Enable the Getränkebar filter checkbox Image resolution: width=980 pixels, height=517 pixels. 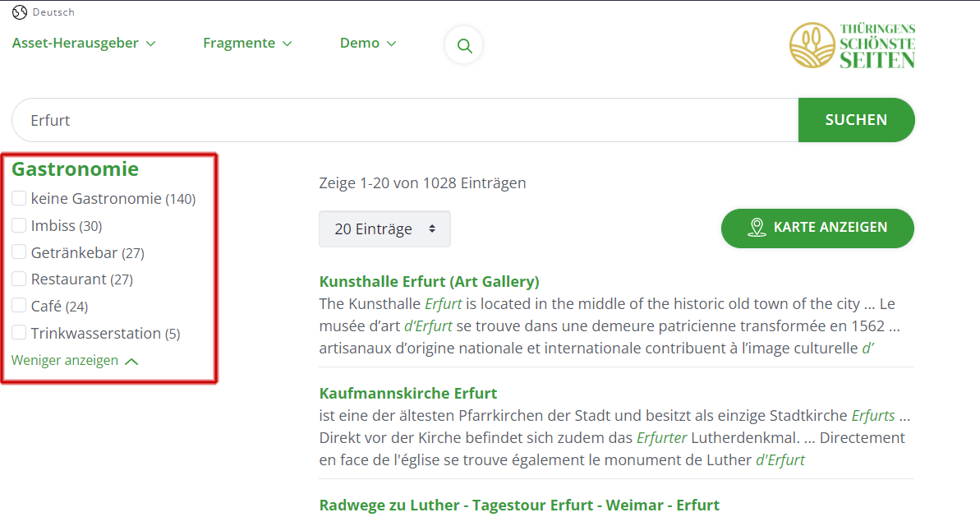[19, 252]
